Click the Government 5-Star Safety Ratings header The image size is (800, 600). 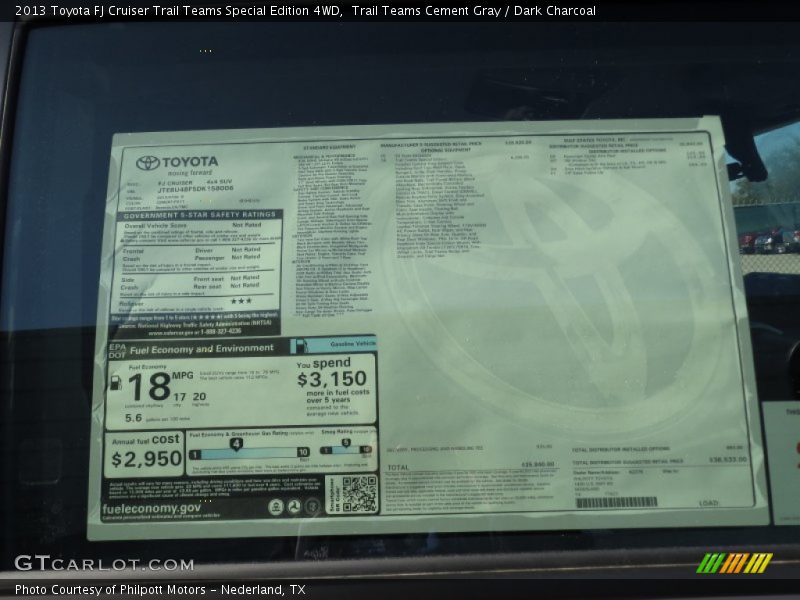[198, 215]
